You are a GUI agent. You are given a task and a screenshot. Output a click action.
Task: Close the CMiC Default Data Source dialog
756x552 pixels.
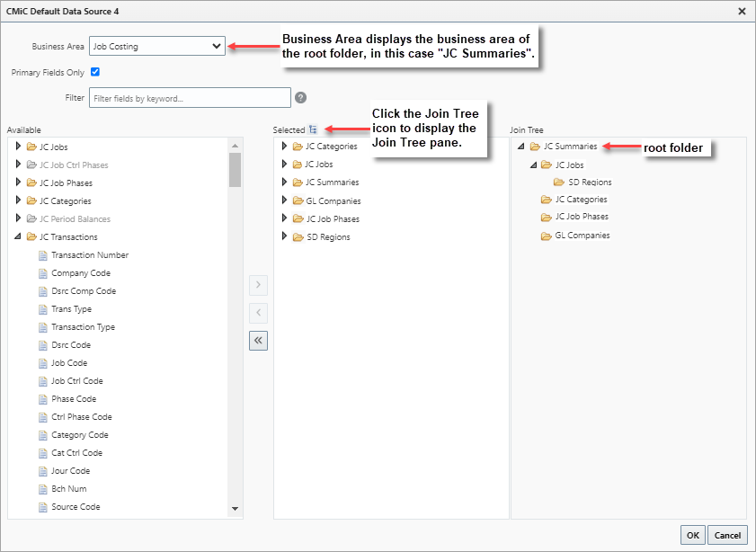(x=742, y=11)
